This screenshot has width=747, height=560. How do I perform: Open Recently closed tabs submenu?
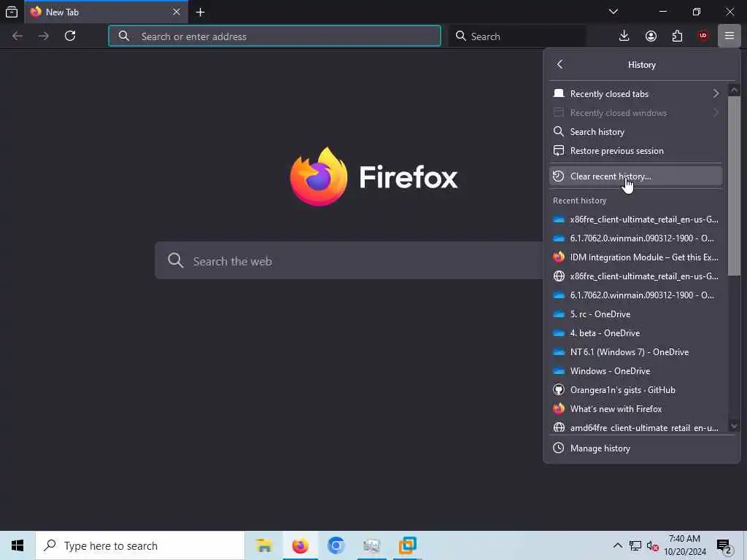[635, 94]
